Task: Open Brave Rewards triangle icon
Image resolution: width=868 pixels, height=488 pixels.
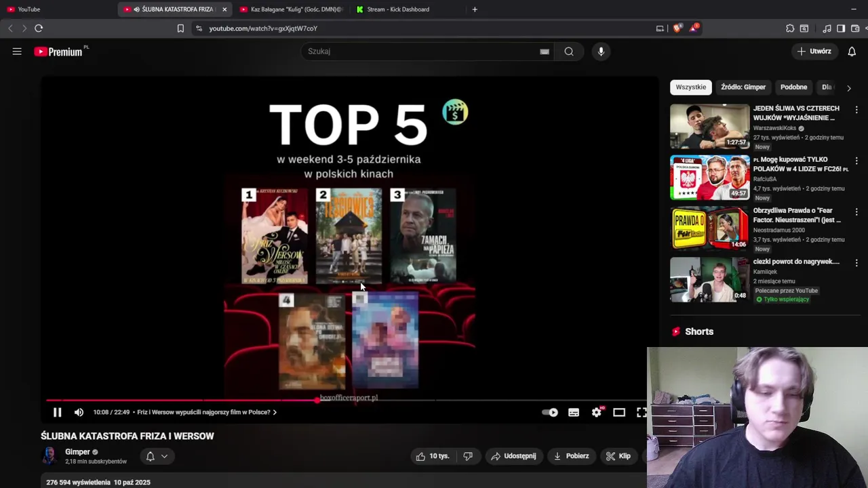Action: (694, 28)
